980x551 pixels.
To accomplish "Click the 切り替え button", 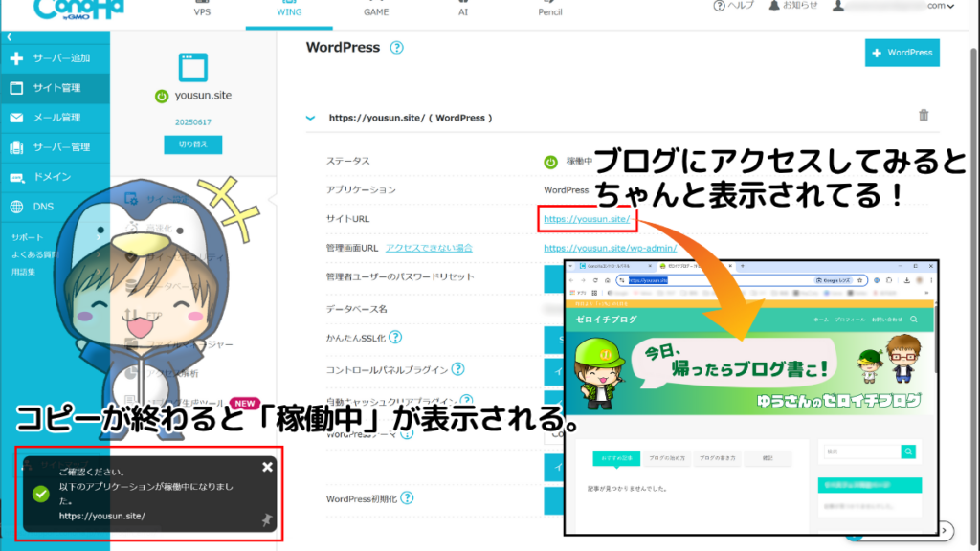I will click(193, 144).
